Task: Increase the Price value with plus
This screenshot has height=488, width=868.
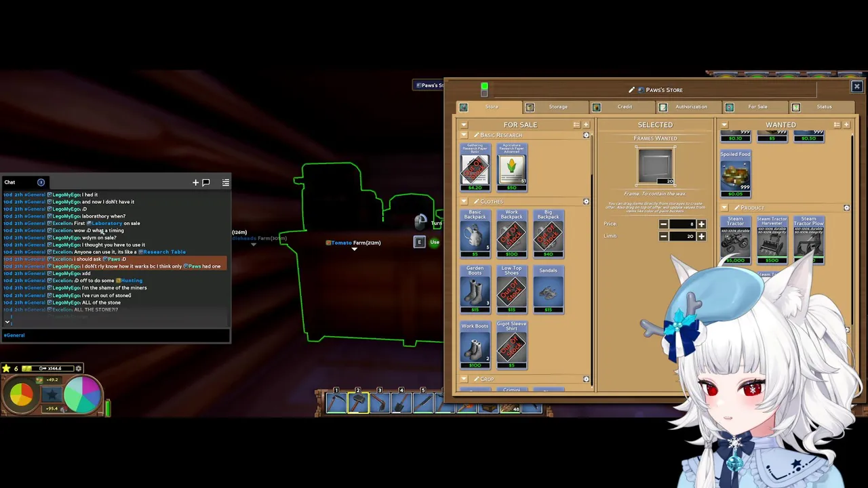Action: click(x=701, y=224)
